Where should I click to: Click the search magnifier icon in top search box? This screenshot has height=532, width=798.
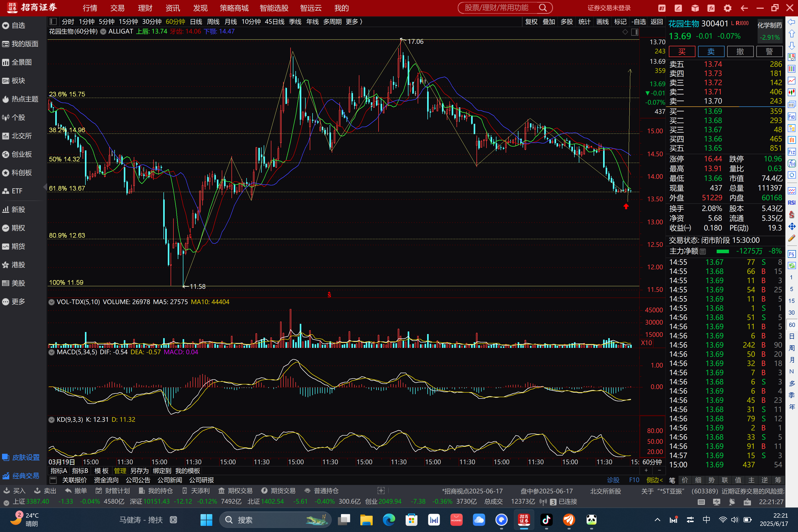click(x=543, y=8)
